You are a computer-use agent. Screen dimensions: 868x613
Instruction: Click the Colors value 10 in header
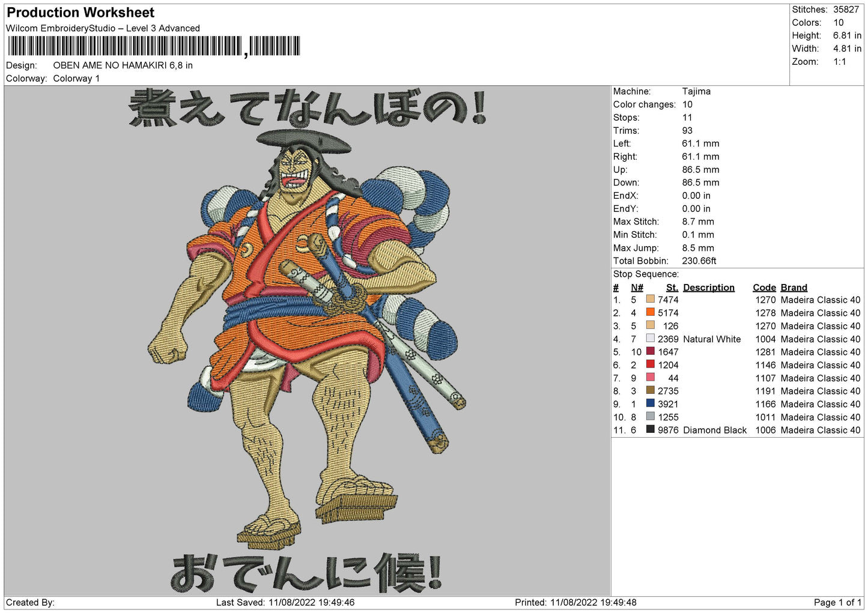coord(838,23)
